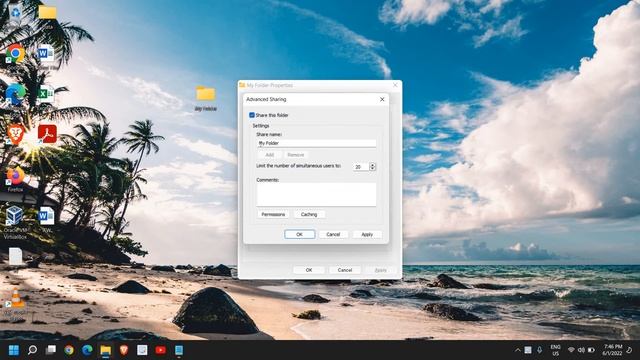Viewport: 640px width, 360px height.
Task: Select the VLC media player desktop shortcut
Action: pos(16,304)
